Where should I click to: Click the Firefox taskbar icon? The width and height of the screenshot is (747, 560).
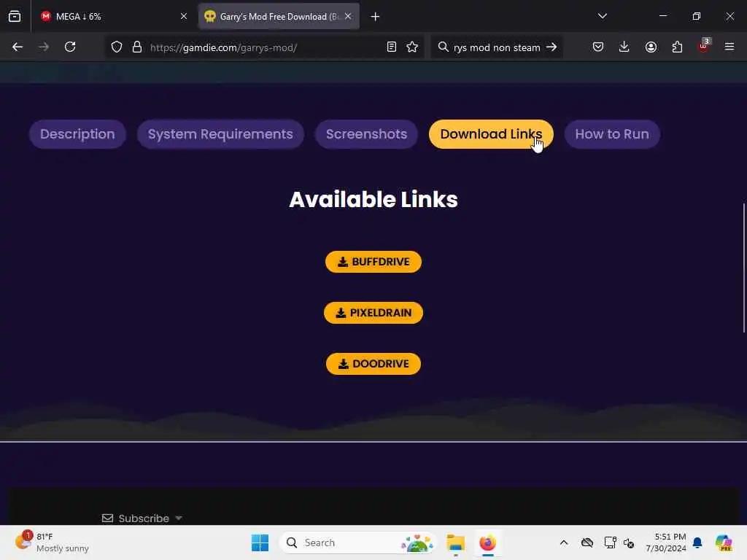487,542
